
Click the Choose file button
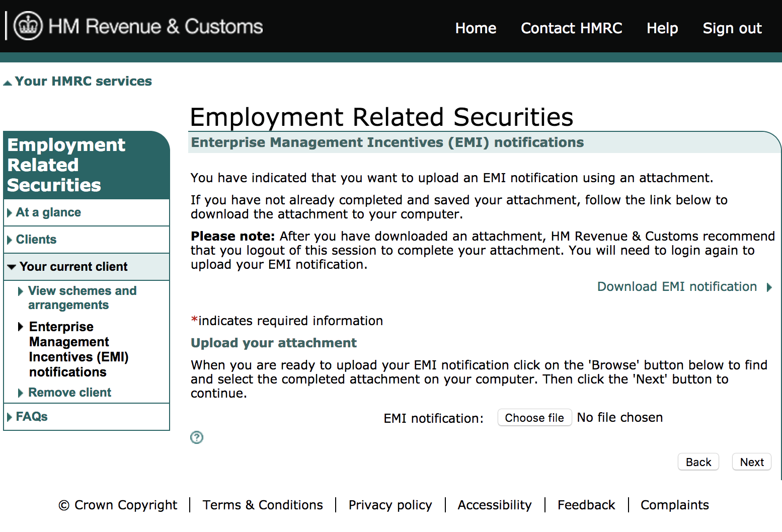coord(534,417)
